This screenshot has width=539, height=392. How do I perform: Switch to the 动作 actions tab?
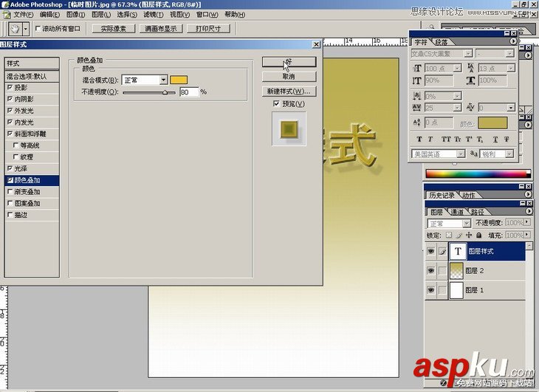point(469,195)
